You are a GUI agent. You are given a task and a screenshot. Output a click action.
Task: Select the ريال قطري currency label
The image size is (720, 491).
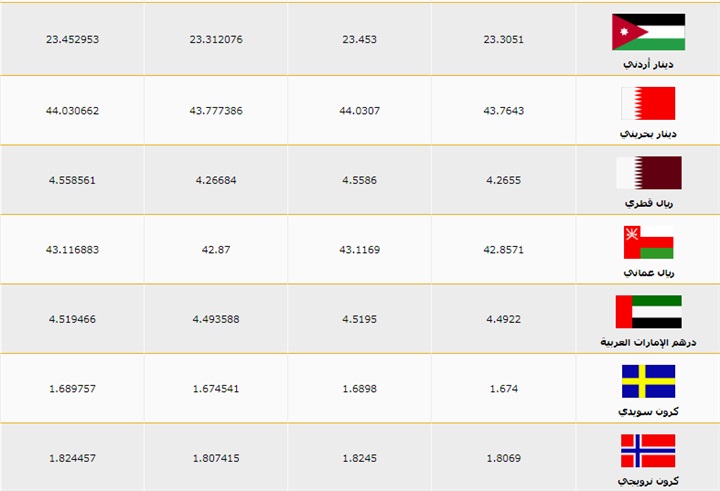coord(648,203)
